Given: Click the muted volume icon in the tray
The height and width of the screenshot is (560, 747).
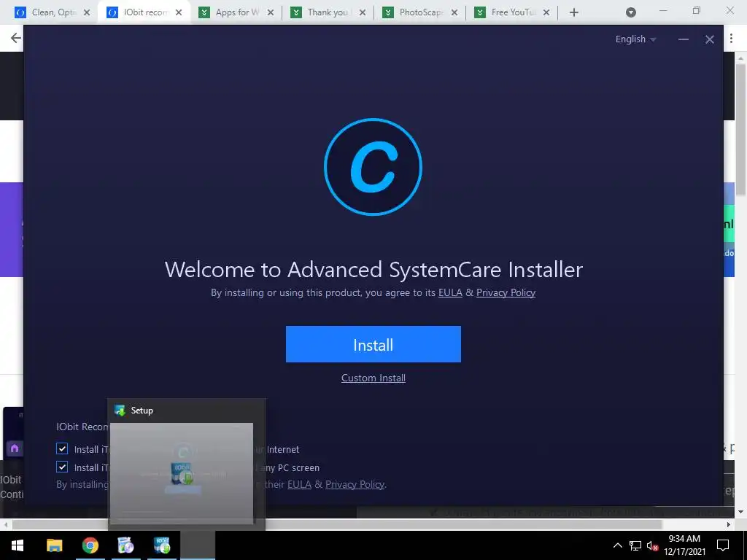Looking at the screenshot, I should coord(652,545).
